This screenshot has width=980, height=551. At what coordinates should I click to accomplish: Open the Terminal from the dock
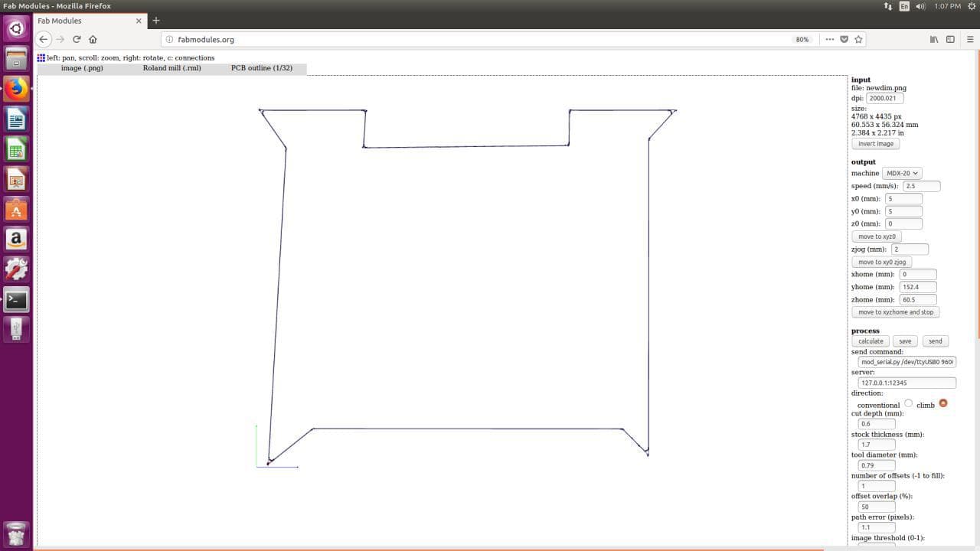[x=16, y=299]
